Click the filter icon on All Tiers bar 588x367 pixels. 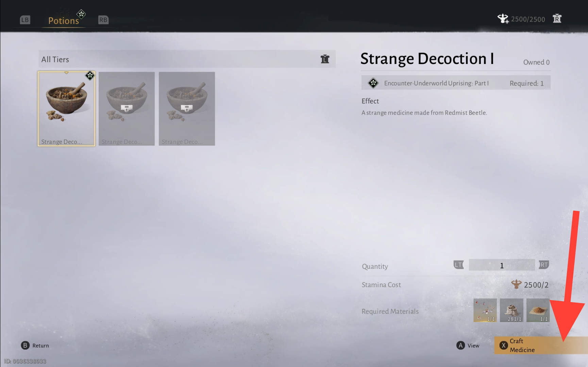325,59
